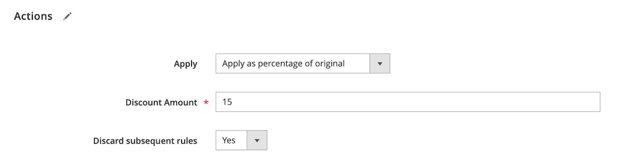Toggle the Actions section via its title text
The image size is (644, 166).
coord(33,16)
